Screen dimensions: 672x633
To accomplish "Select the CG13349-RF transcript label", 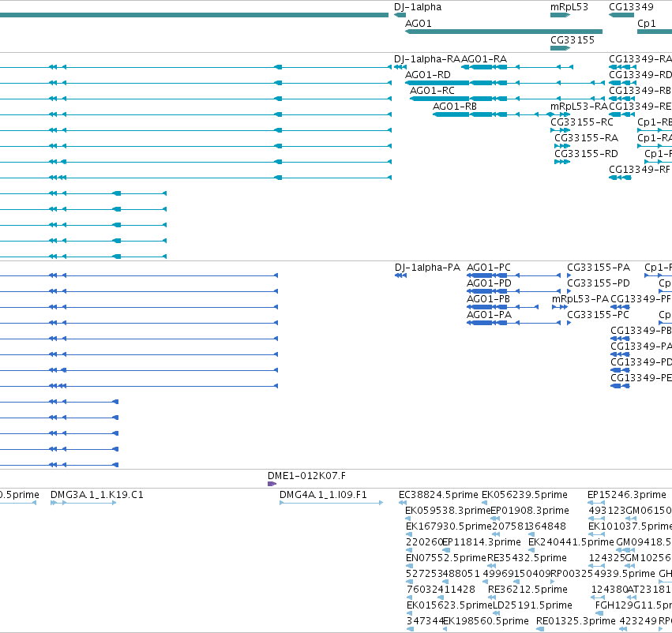I will 640,170.
